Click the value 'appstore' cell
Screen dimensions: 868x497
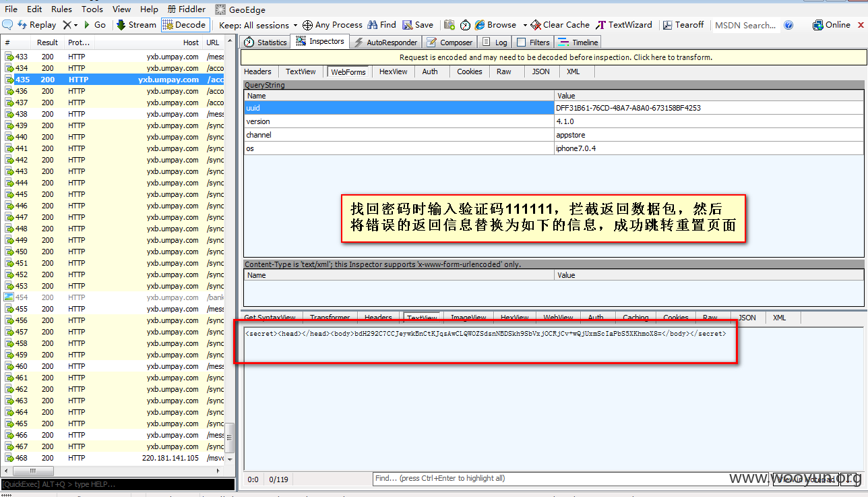(708, 135)
